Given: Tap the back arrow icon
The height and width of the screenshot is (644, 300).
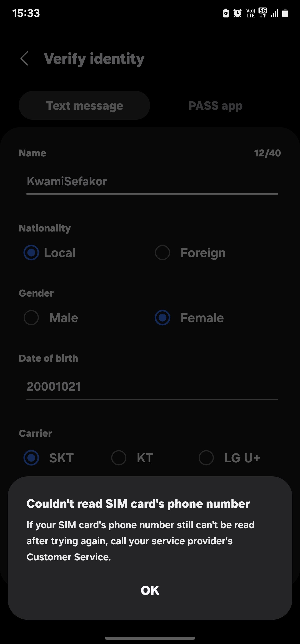Looking at the screenshot, I should 24,59.
